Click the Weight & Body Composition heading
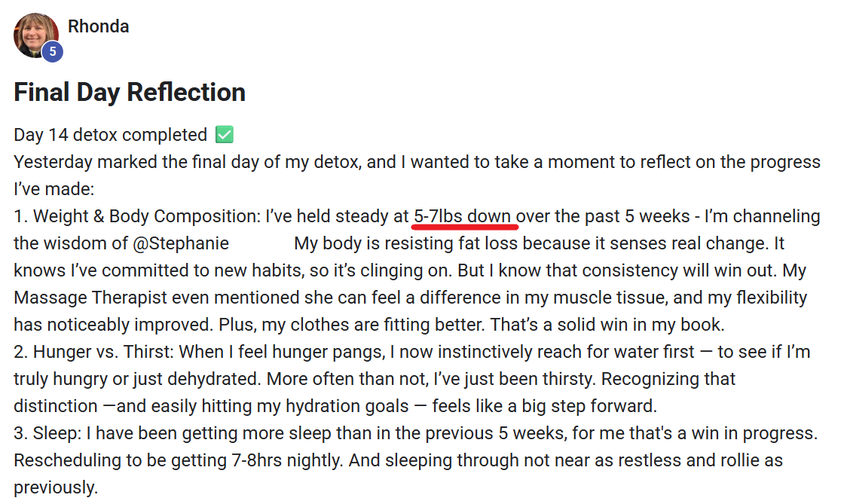847x504 pixels. pyautogui.click(x=144, y=216)
